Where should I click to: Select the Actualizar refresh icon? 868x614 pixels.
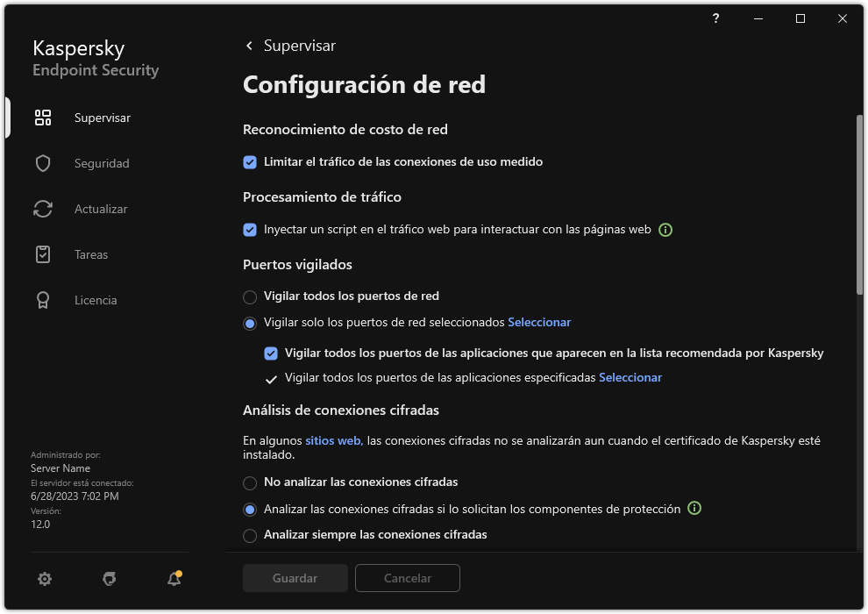pos(42,209)
